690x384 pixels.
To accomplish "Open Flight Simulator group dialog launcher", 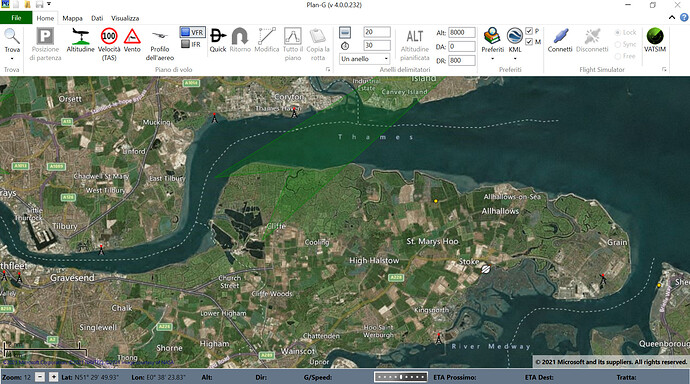I will (664, 69).
